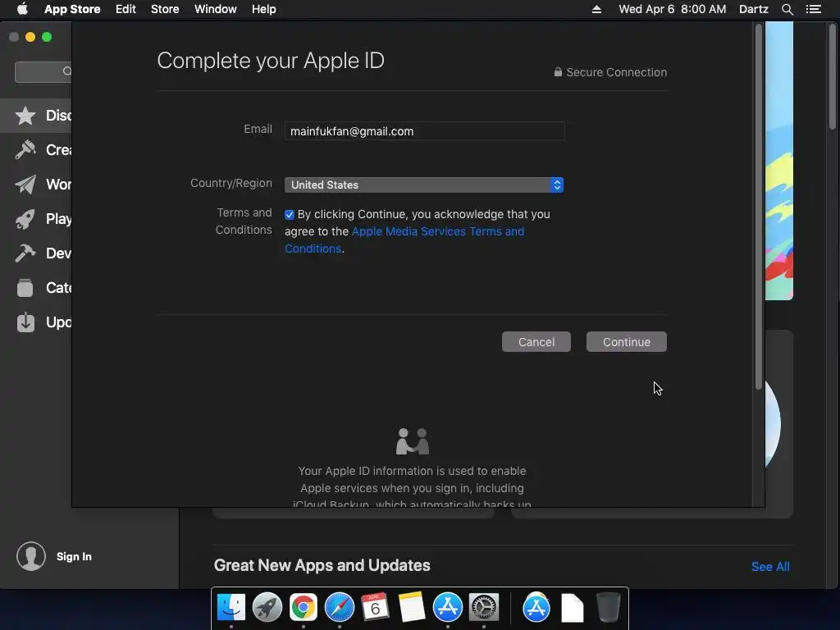The width and height of the screenshot is (840, 630).
Task: Open the Work paper plane icon
Action: [25, 185]
